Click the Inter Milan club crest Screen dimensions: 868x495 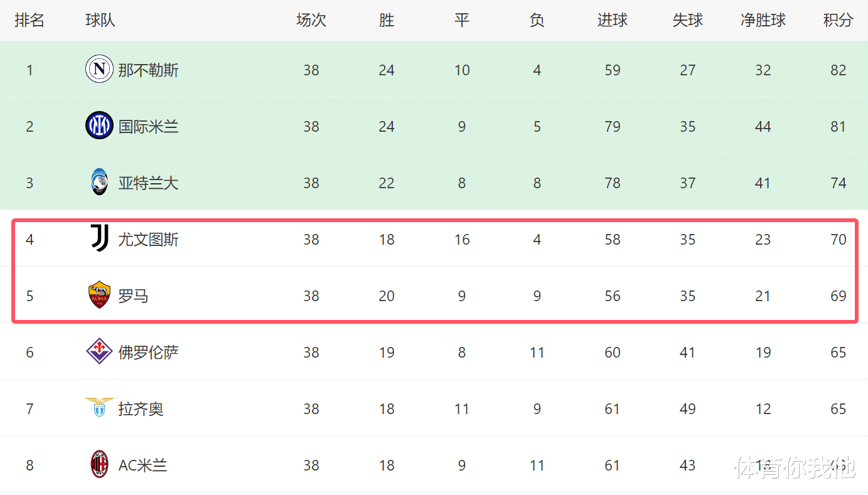99,125
